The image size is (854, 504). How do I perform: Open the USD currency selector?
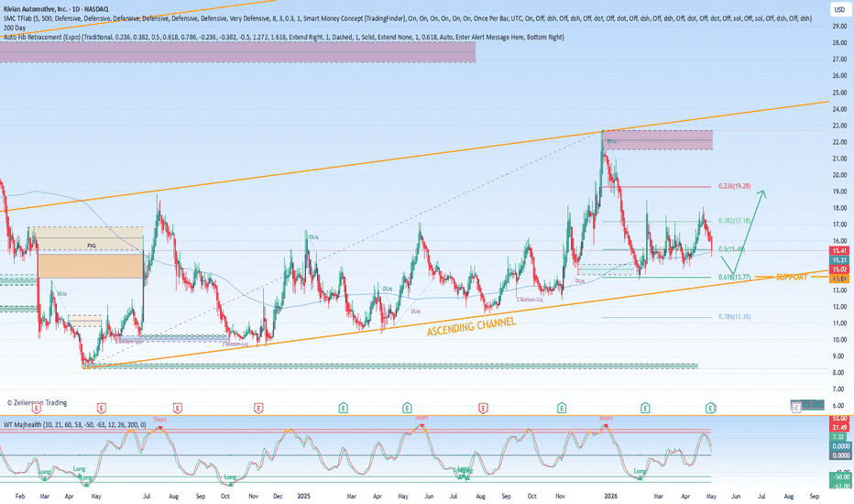coord(838,10)
